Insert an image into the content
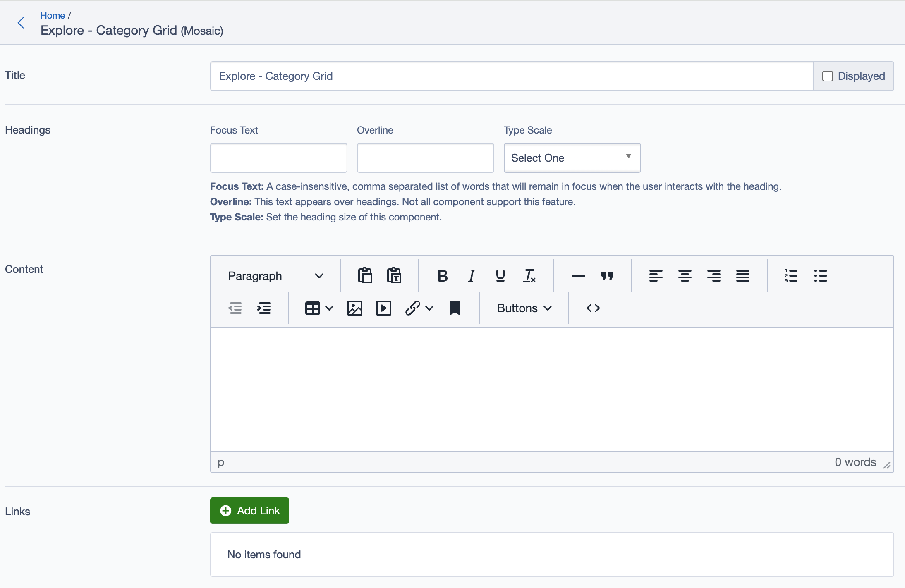This screenshot has height=588, width=905. [354, 308]
